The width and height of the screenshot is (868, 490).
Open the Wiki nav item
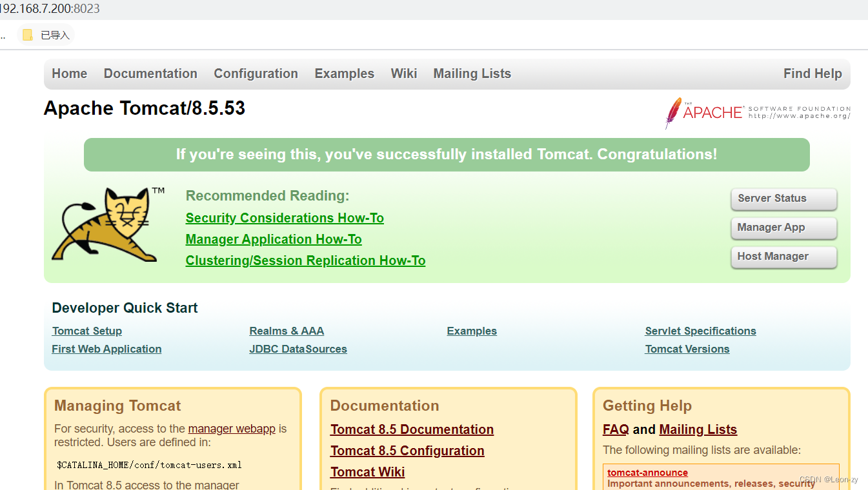tap(404, 73)
